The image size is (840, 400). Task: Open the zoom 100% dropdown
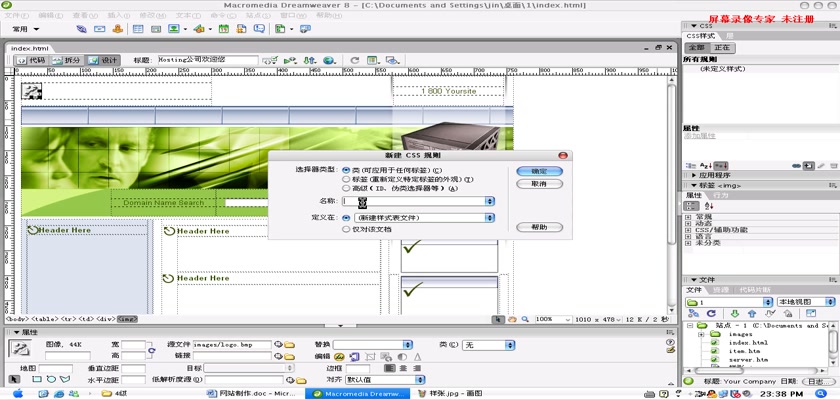click(x=567, y=319)
